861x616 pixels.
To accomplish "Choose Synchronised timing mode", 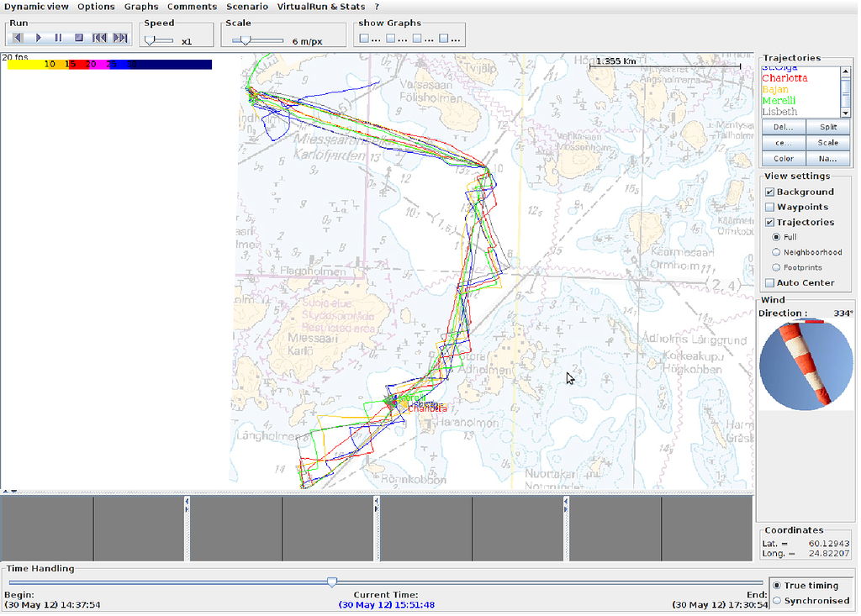I will (777, 601).
